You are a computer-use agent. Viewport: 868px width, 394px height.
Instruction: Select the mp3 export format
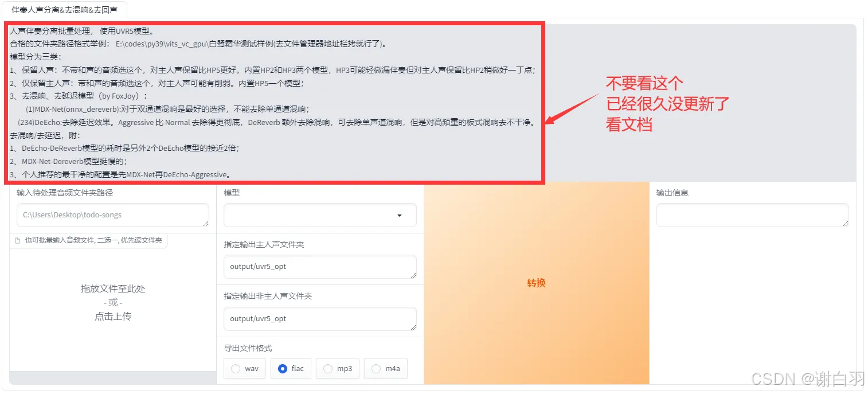[338, 369]
